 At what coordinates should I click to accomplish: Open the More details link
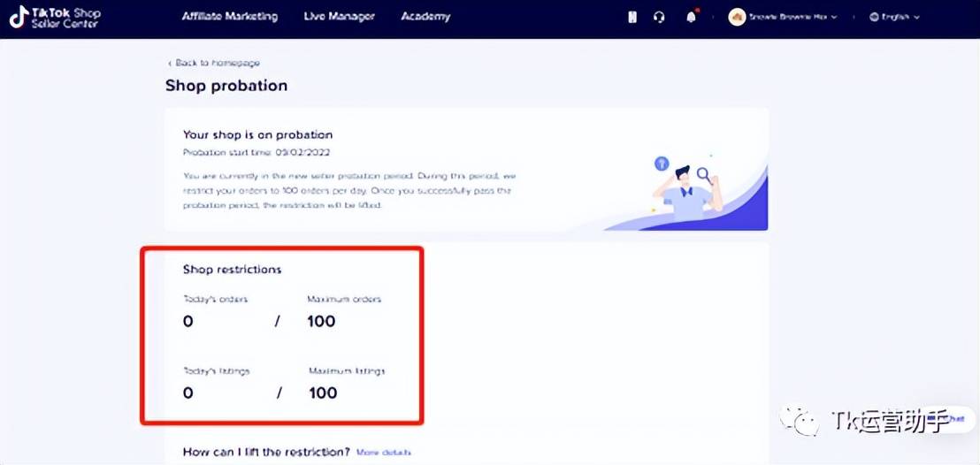point(384,453)
